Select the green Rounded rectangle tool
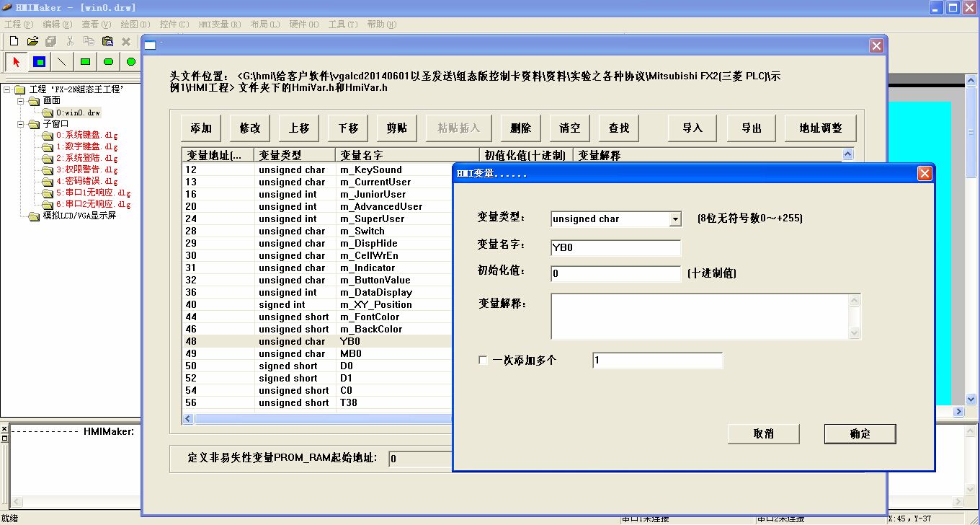Image resolution: width=980 pixels, height=525 pixels. click(x=108, y=62)
